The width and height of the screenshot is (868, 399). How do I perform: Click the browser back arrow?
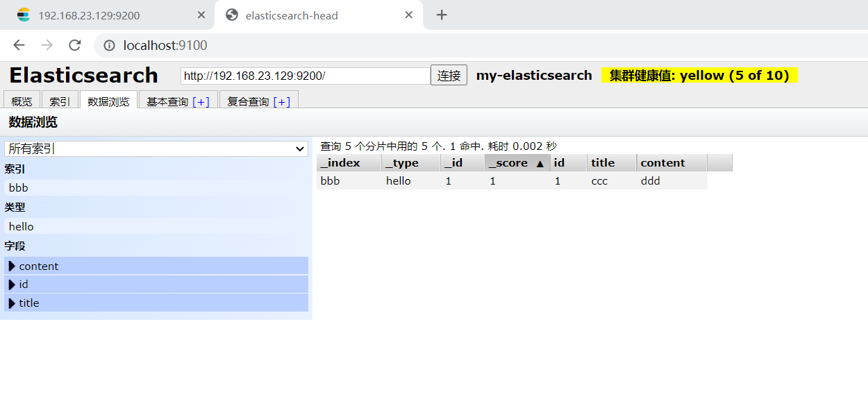pos(19,45)
